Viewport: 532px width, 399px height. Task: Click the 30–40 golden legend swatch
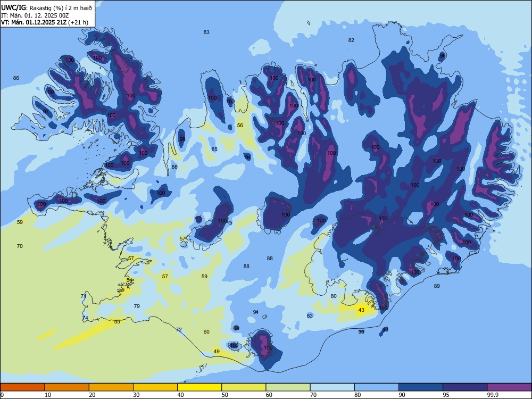[155, 387]
